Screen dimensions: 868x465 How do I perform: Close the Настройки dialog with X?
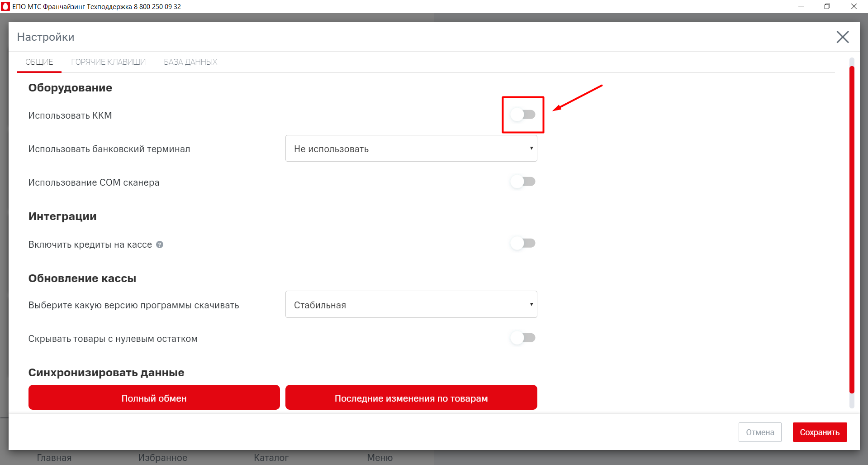pos(842,37)
